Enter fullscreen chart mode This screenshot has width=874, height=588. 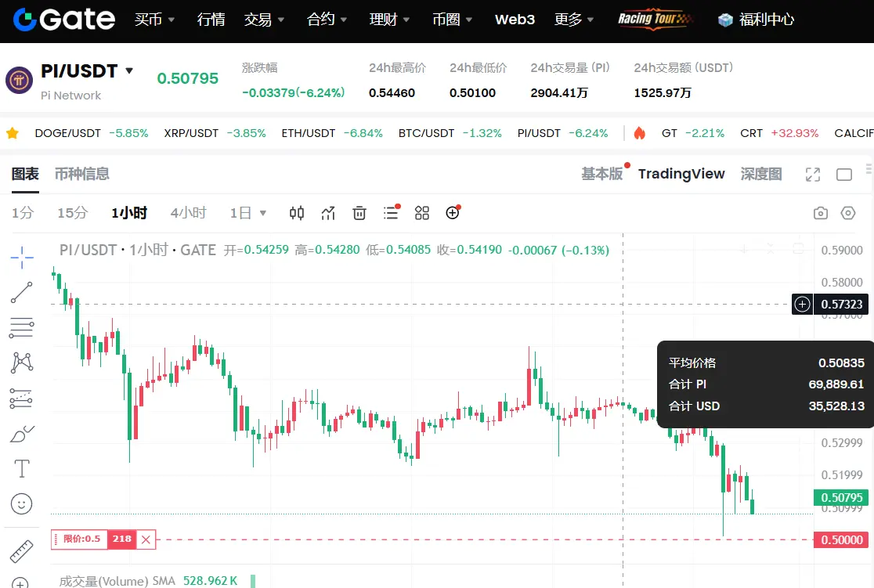(813, 175)
